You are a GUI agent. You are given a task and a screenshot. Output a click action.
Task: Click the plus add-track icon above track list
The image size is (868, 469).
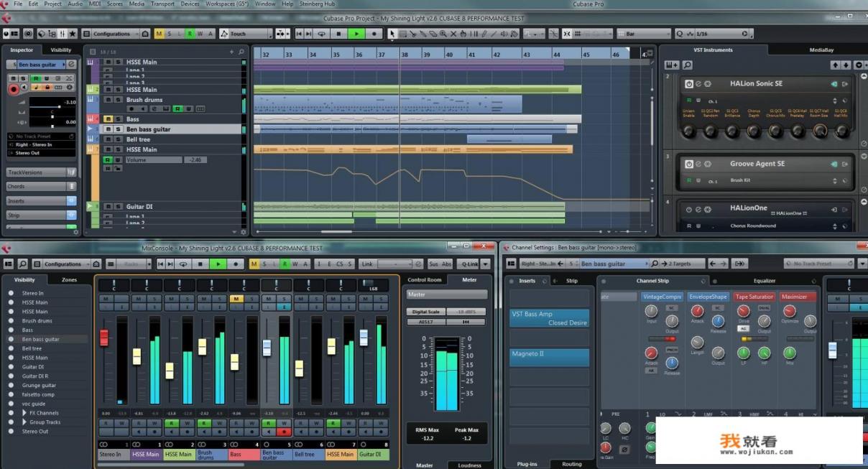click(x=231, y=52)
